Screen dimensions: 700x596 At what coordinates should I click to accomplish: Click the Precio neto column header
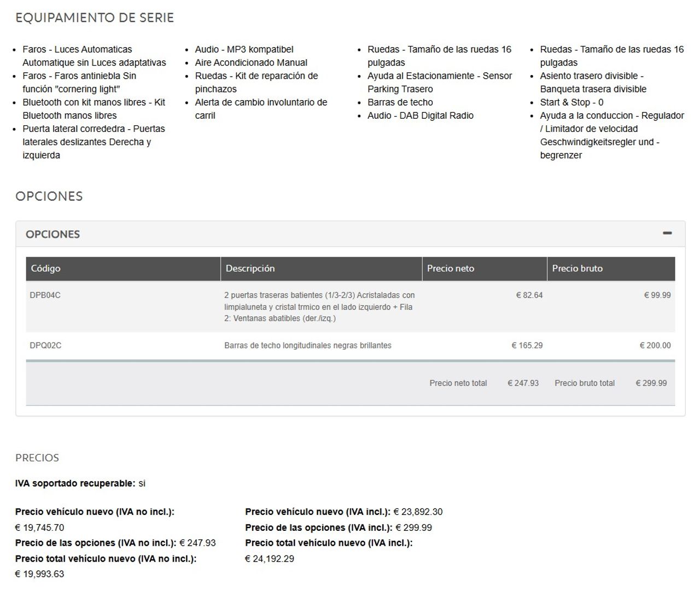[450, 269]
